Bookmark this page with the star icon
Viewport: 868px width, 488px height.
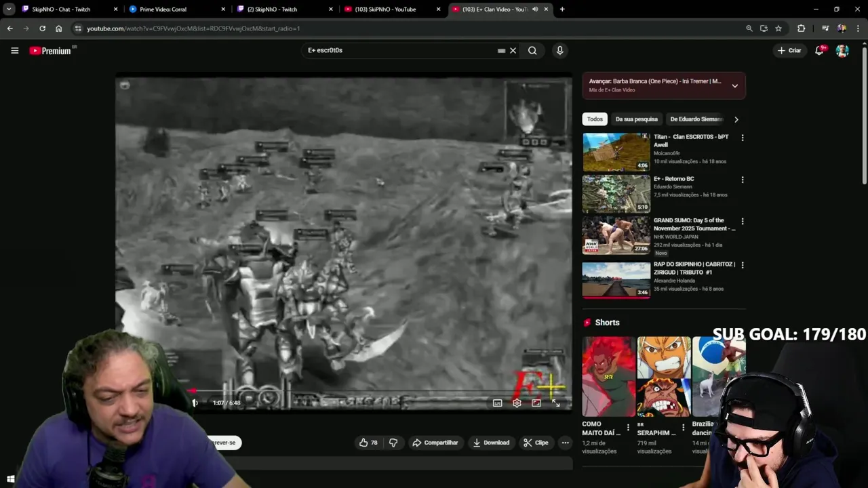tap(778, 28)
